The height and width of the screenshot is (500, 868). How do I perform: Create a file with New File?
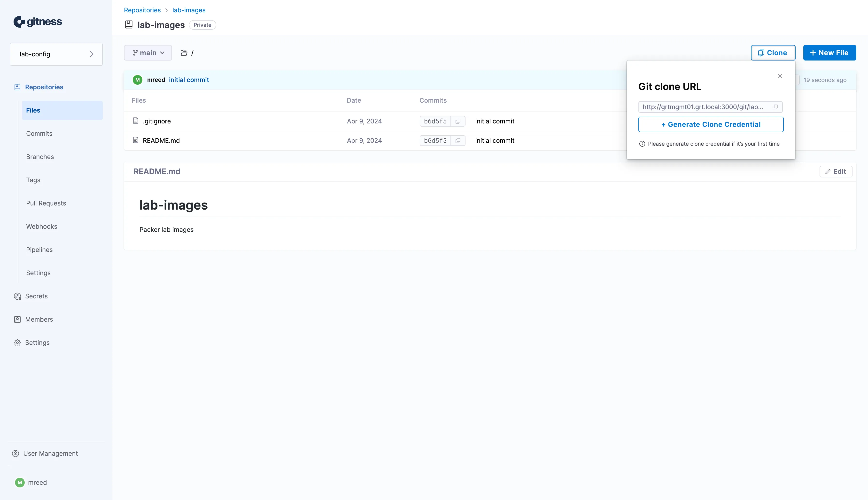coord(829,53)
